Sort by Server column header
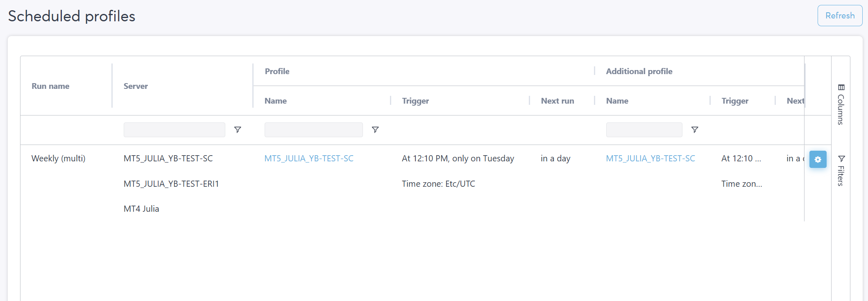This screenshot has width=868, height=301. pos(136,86)
